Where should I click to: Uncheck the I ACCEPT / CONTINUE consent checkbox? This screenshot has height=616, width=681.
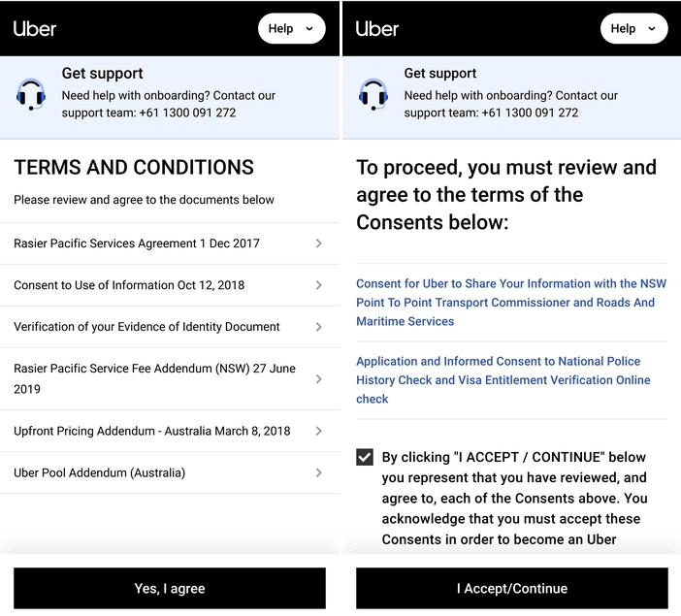(x=365, y=457)
